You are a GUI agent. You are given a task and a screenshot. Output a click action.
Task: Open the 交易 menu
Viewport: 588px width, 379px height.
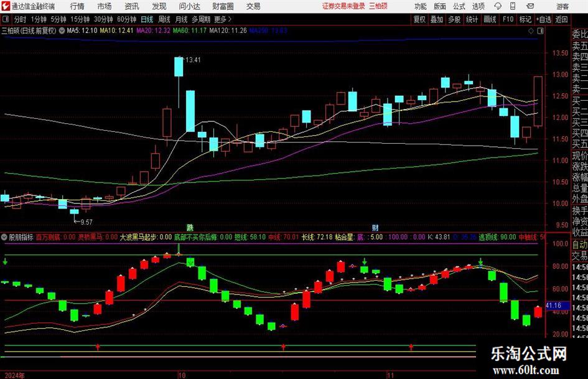(253, 6)
